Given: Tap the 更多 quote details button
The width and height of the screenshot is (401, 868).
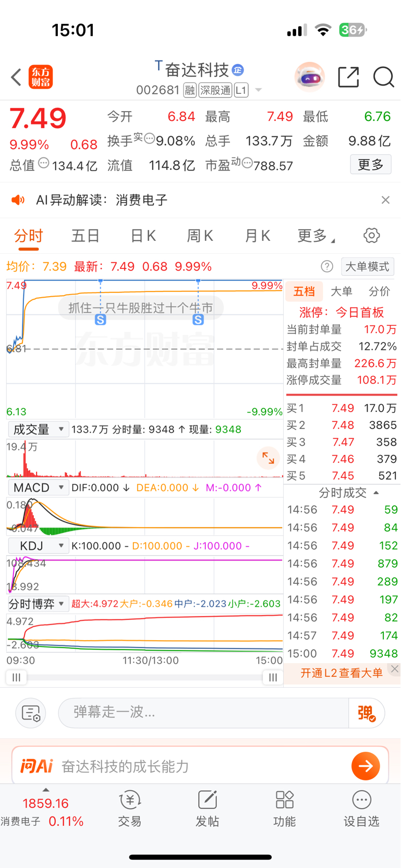Looking at the screenshot, I should 371,165.
